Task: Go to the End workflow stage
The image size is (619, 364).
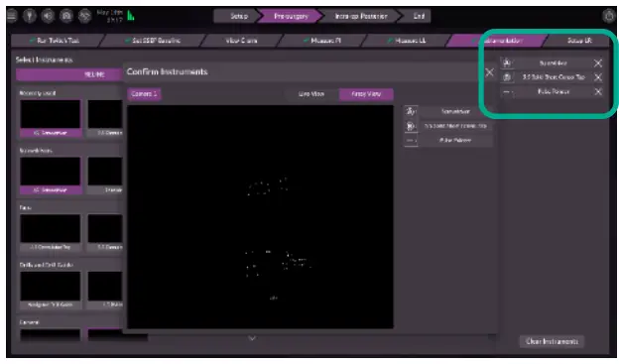Action: click(x=419, y=16)
